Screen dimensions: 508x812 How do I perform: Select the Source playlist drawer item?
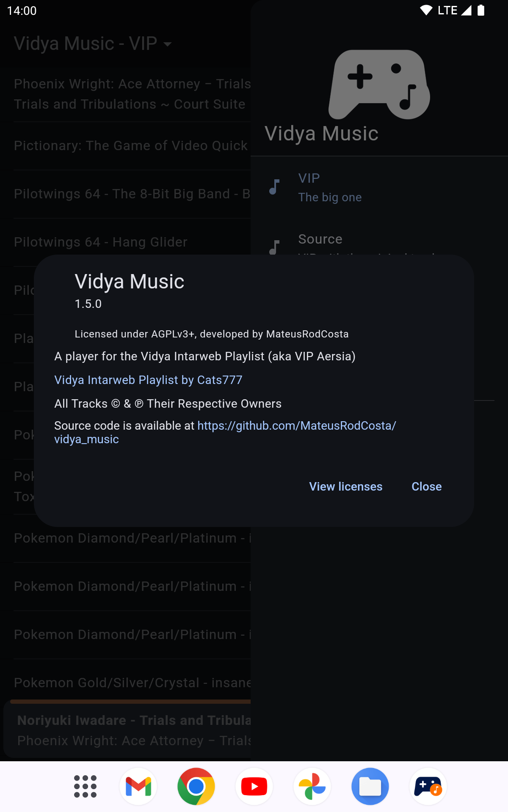(320, 239)
